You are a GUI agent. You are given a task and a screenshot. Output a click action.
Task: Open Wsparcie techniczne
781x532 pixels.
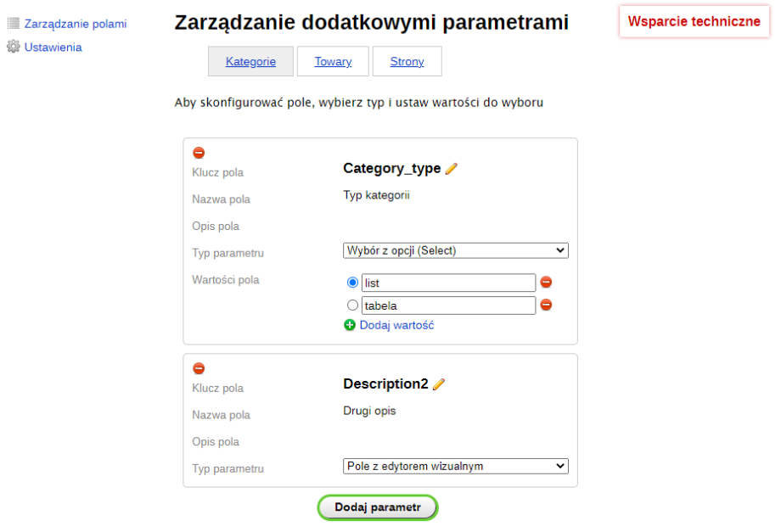click(694, 21)
